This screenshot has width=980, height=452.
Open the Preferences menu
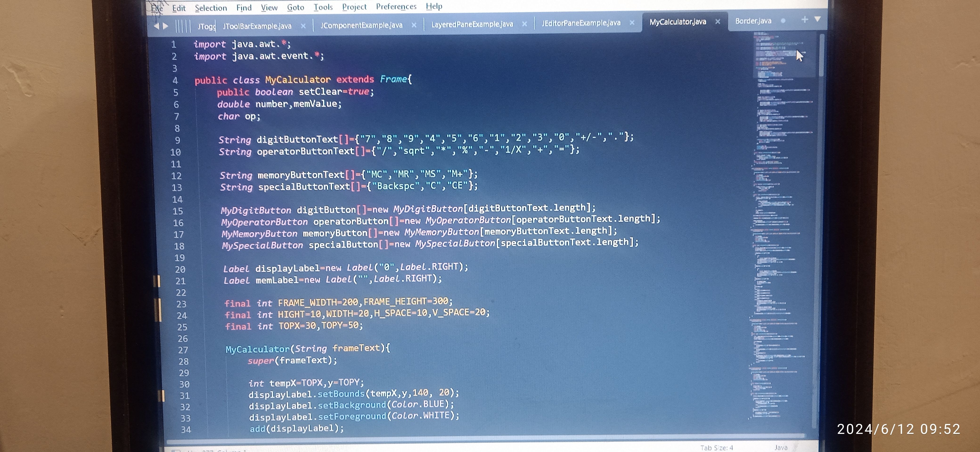(396, 6)
